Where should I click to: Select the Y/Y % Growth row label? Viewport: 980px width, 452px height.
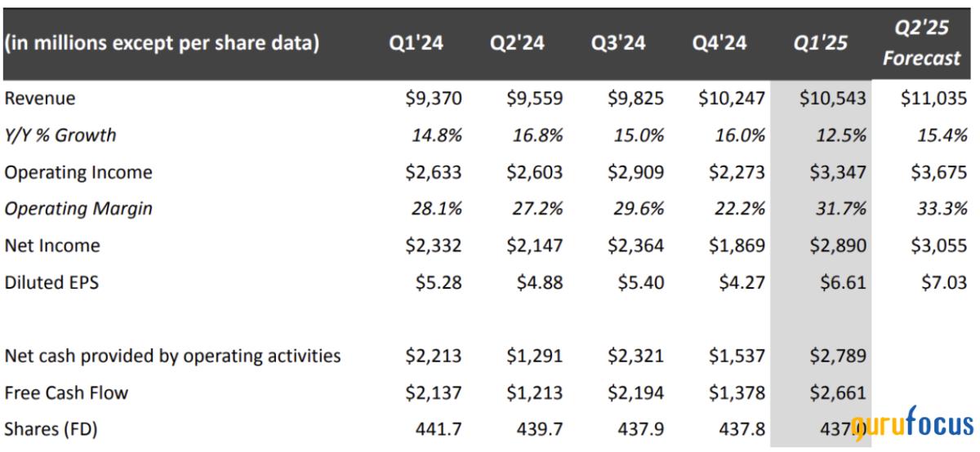(x=60, y=135)
